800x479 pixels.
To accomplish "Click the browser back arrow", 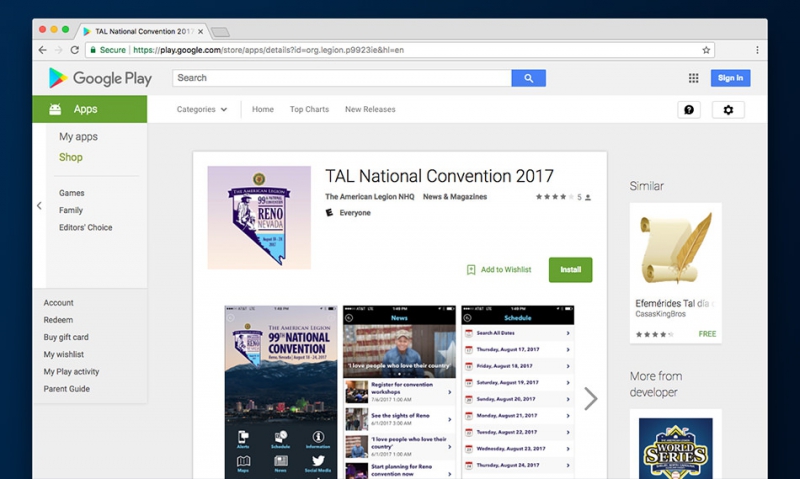I will [42, 50].
